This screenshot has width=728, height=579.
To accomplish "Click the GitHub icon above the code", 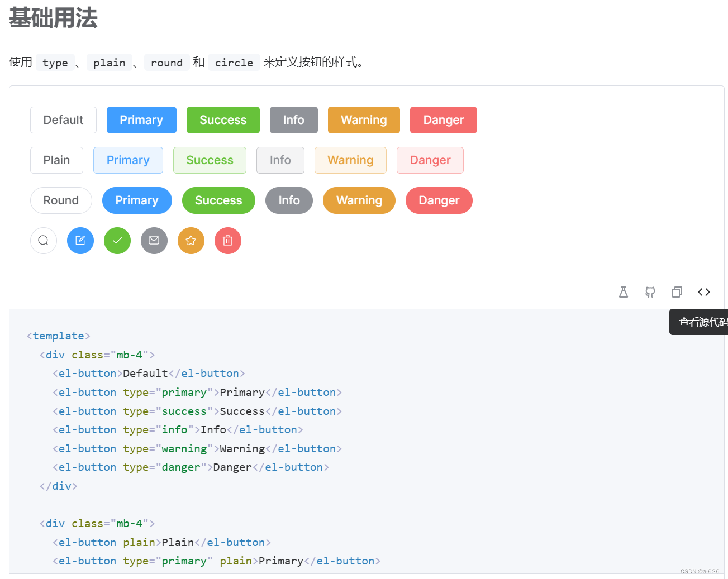I will [650, 292].
